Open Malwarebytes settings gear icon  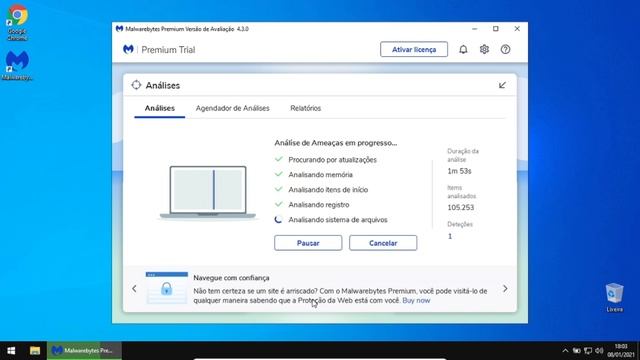click(x=484, y=49)
